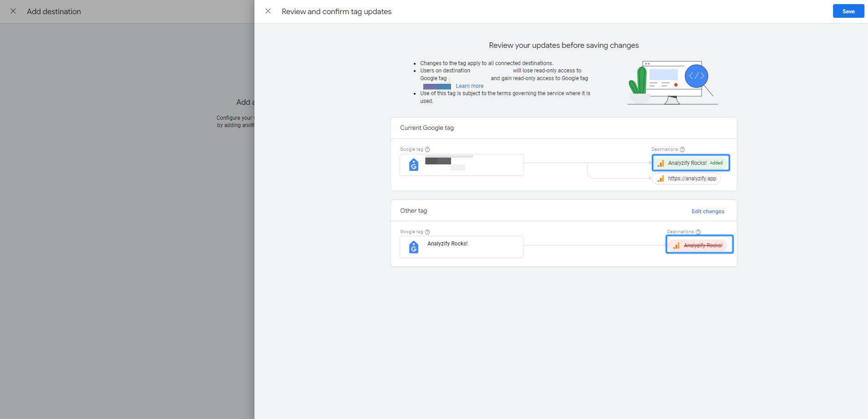Viewport: 868px width, 419px height.
Task: Click the green 'Added' badge
Action: click(716, 163)
